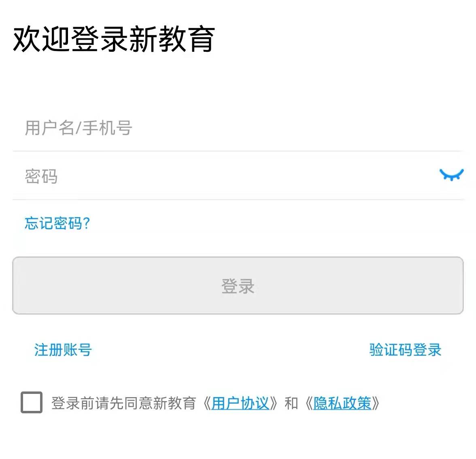Image resolution: width=476 pixels, height=459 pixels.
Task: Click the 登录 text inside the login button
Action: (x=238, y=286)
